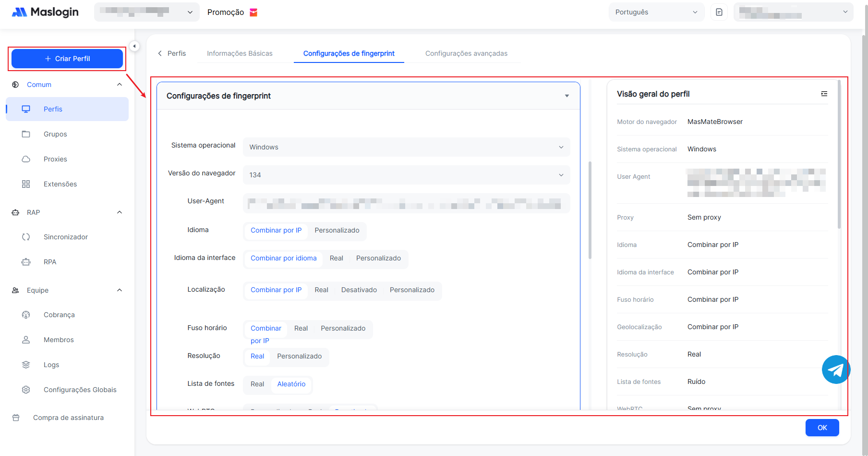Open Extensões in the sidebar
This screenshot has width=868, height=456.
click(x=60, y=184)
